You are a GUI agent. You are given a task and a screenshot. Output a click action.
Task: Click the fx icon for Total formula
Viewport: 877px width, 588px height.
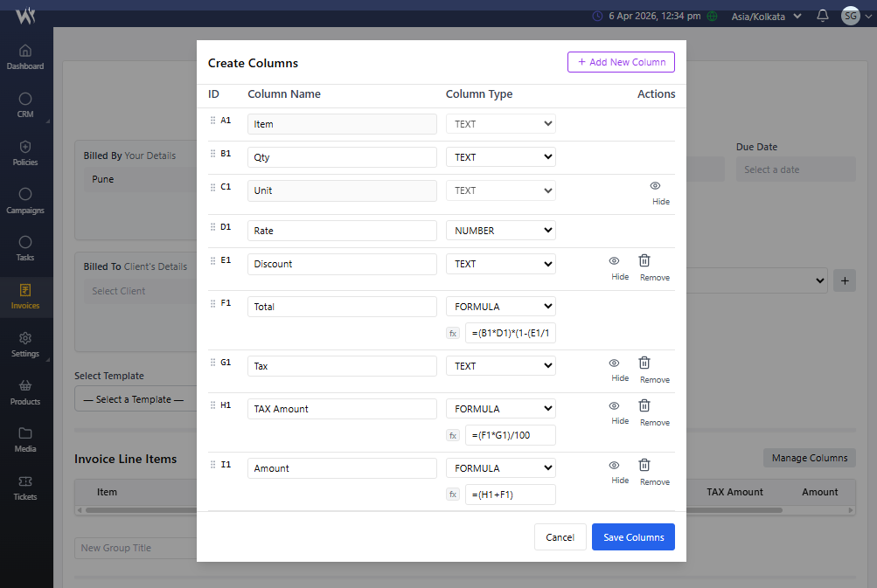(453, 333)
